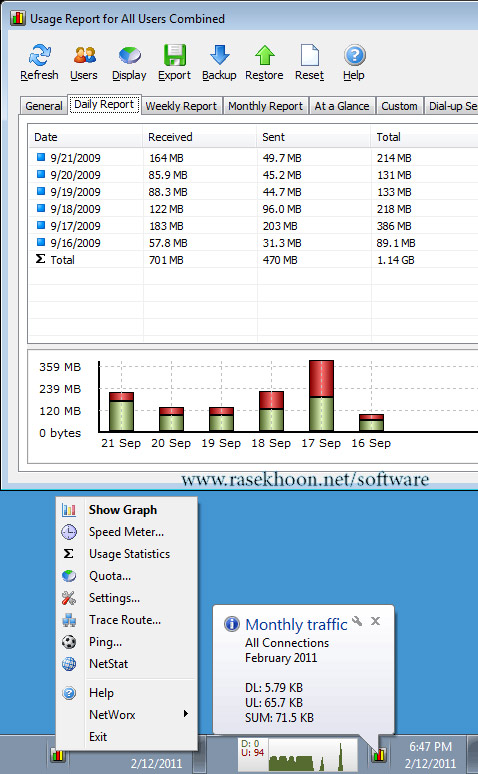Close the Monthly traffic balloon
The height and width of the screenshot is (774, 478).
coord(375,621)
